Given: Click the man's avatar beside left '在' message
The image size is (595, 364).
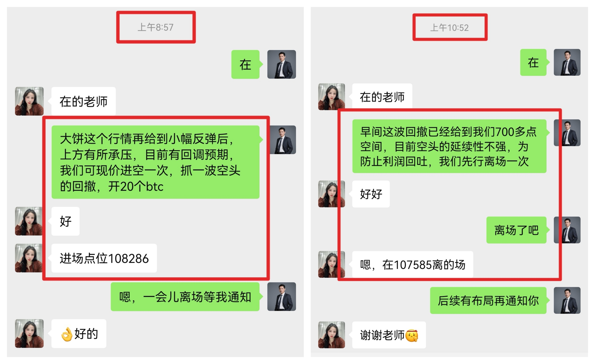Looking at the screenshot, I should [282, 64].
